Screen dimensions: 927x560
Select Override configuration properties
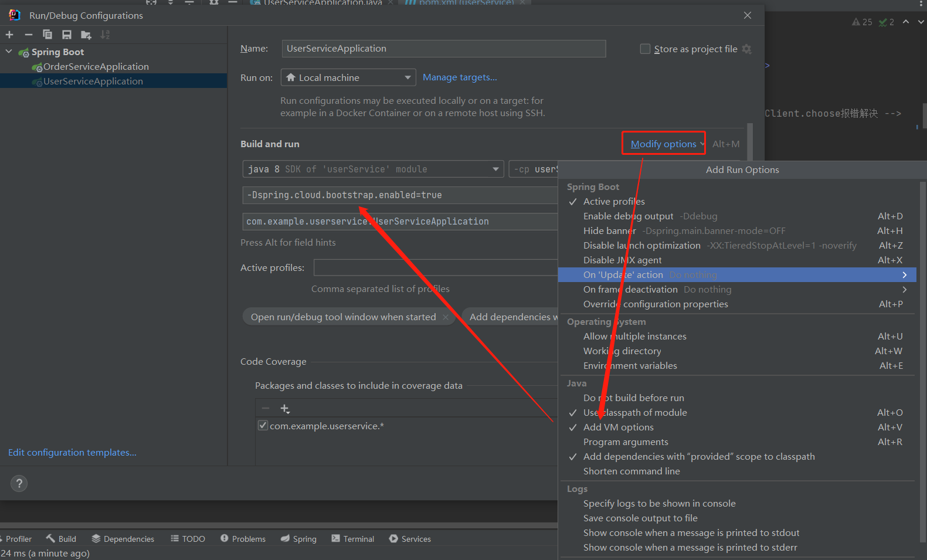[736, 304]
